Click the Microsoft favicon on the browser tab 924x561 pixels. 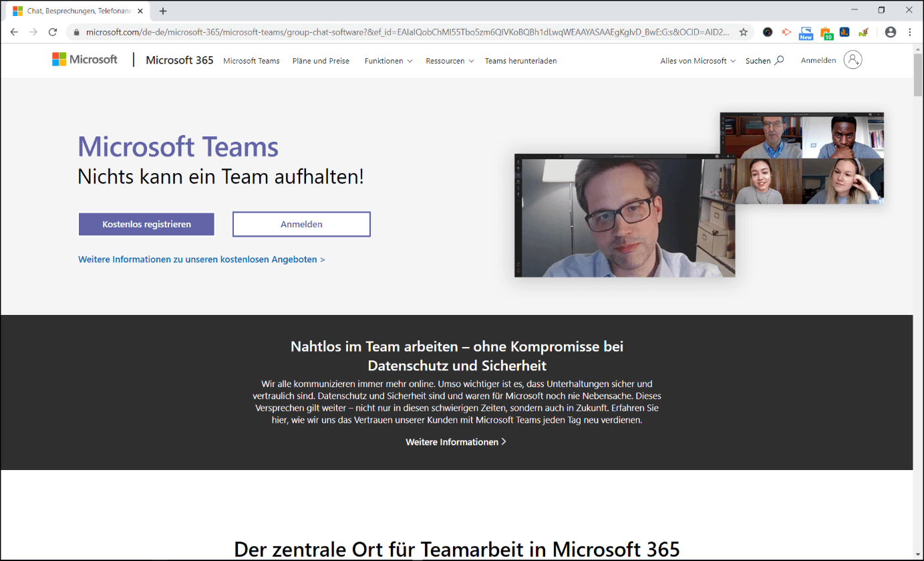coord(18,11)
